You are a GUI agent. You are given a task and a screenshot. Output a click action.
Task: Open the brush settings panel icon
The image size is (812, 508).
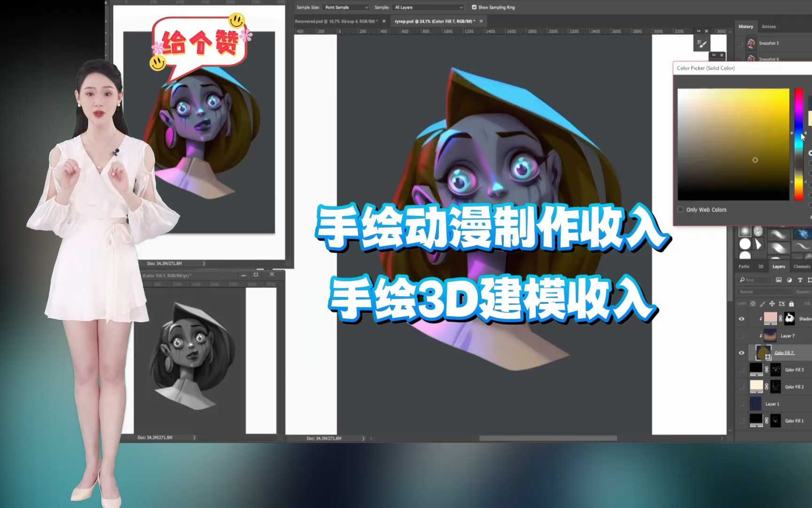pyautogui.click(x=702, y=44)
